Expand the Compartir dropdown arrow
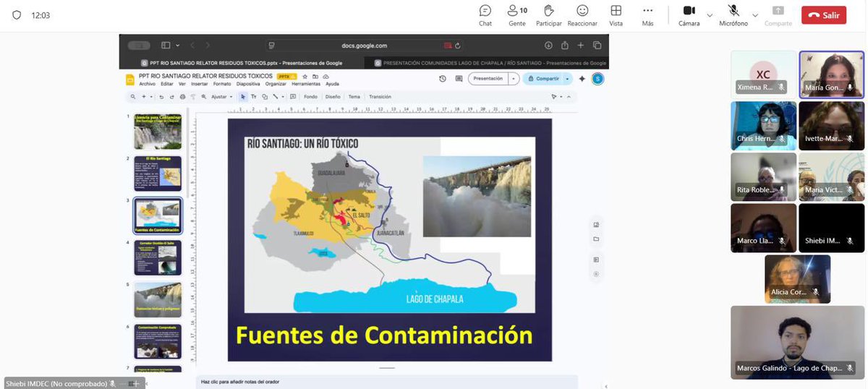The width and height of the screenshot is (868, 389). pyautogui.click(x=568, y=79)
